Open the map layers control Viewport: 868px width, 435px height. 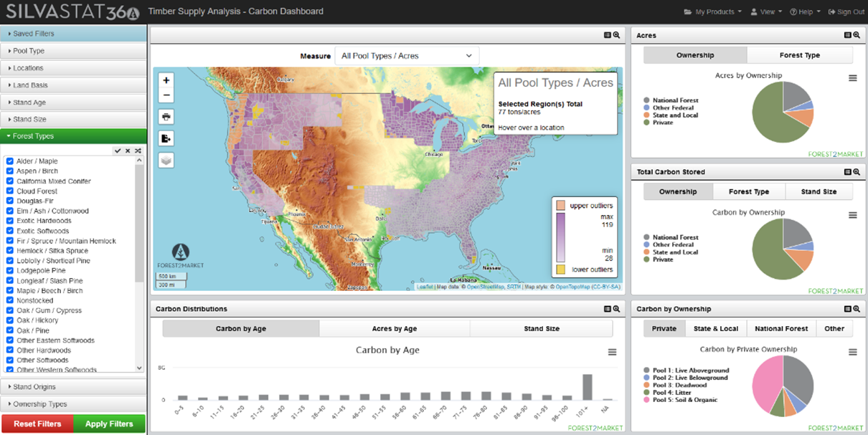pos(166,160)
